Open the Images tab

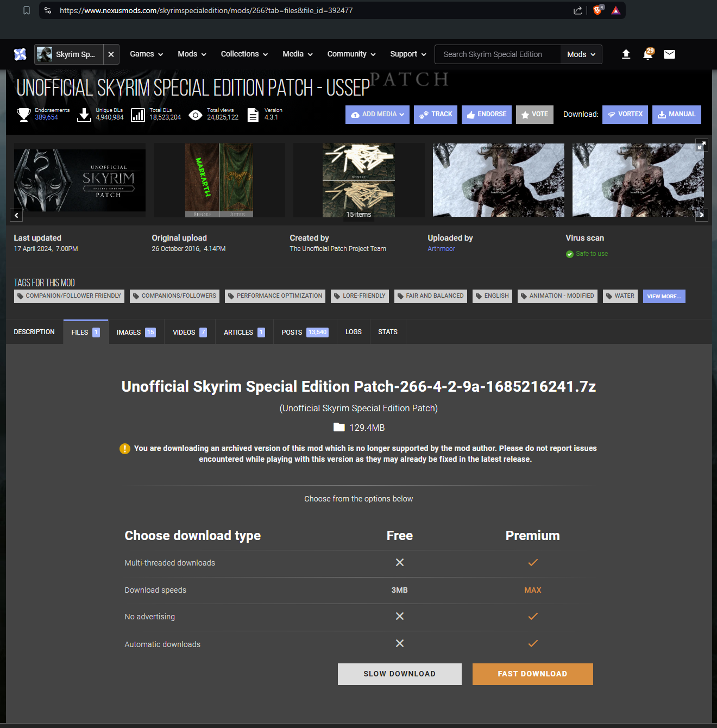coord(136,332)
